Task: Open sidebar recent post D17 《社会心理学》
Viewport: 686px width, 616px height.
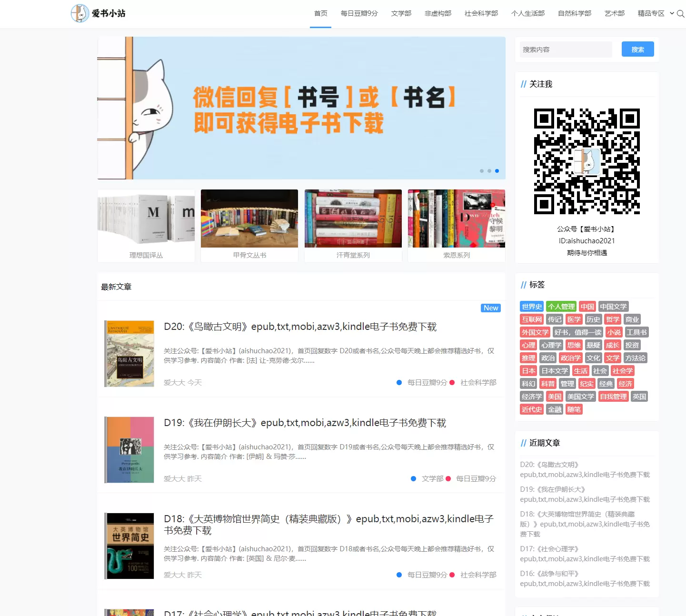Action: pos(585,554)
